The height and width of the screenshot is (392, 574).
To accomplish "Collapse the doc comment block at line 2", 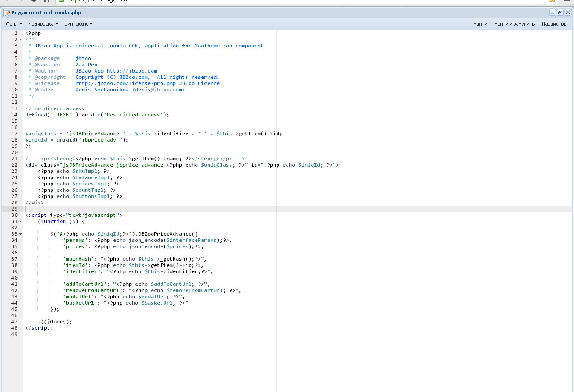I will click(20, 39).
